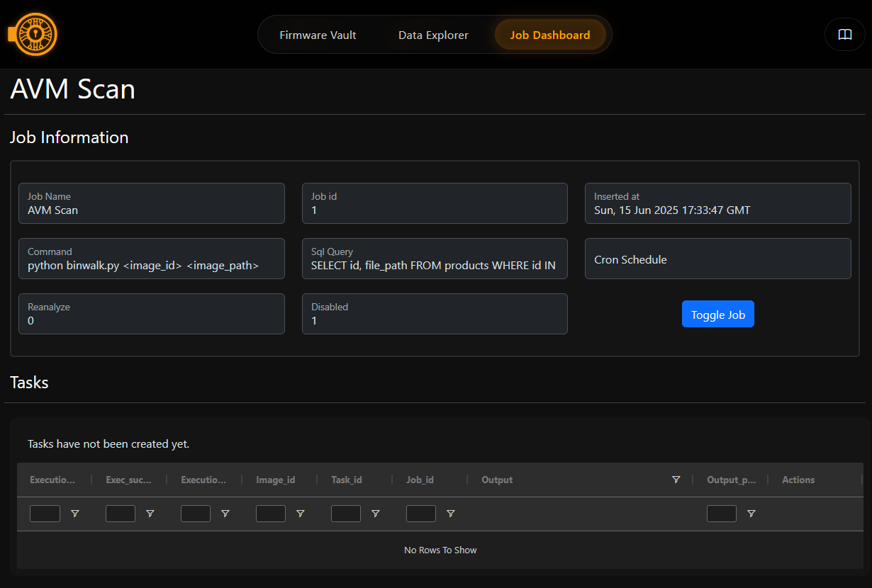Click the AVM Scan page title
This screenshot has height=588, width=872.
point(72,89)
